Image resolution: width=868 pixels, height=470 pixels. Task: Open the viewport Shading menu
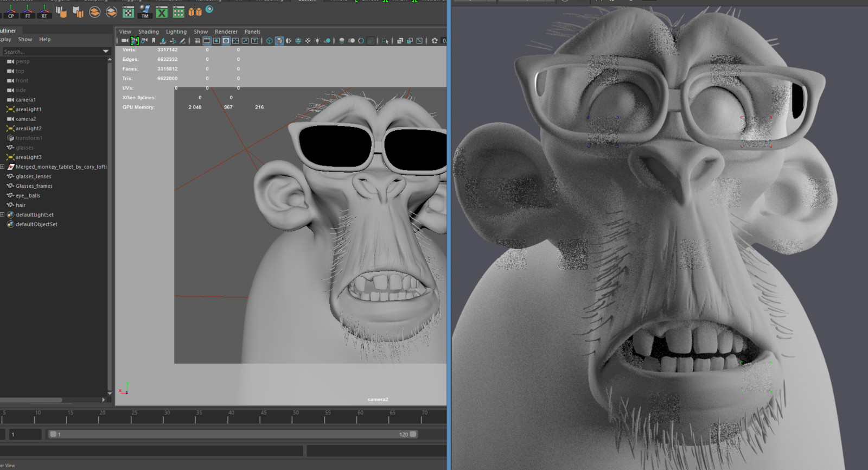point(148,31)
